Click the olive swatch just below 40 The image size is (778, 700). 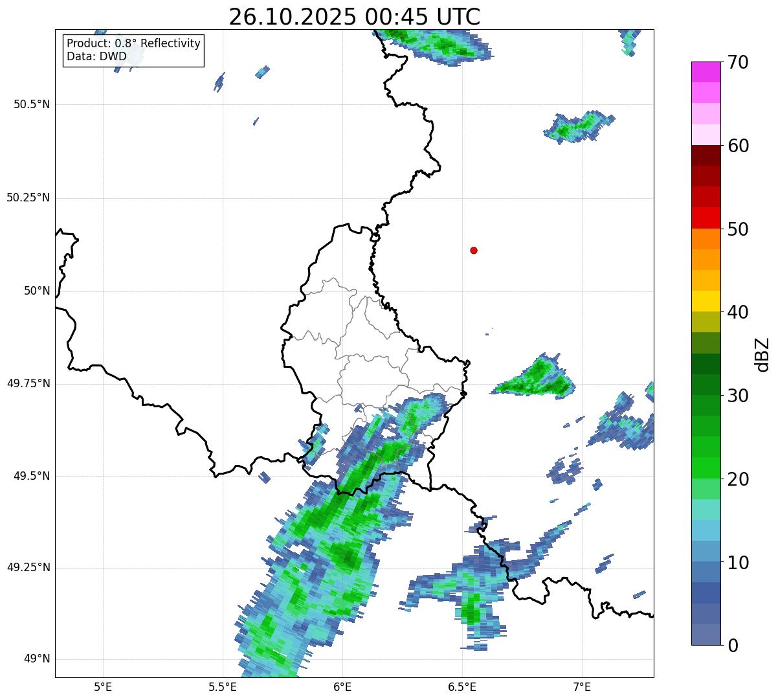pos(706,322)
